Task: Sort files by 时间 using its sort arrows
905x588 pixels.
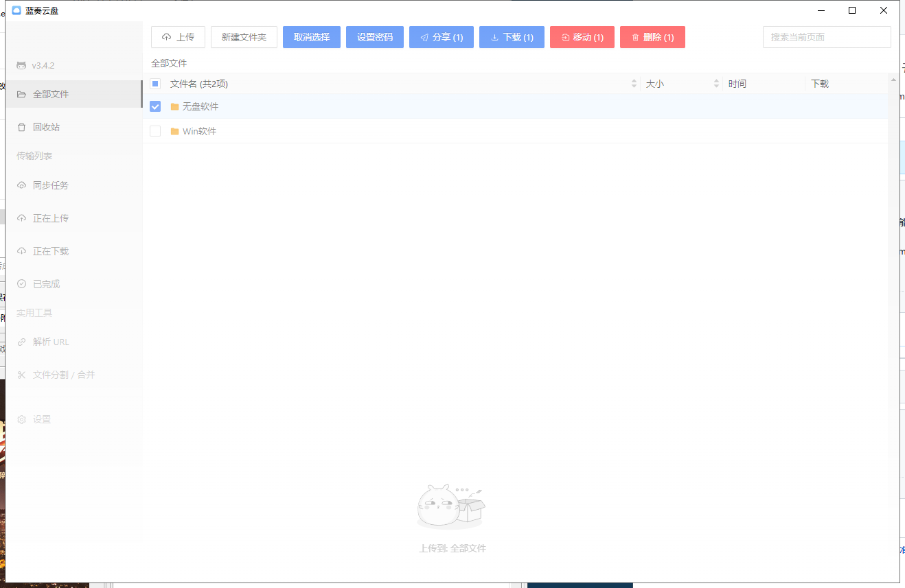Action: (737, 83)
